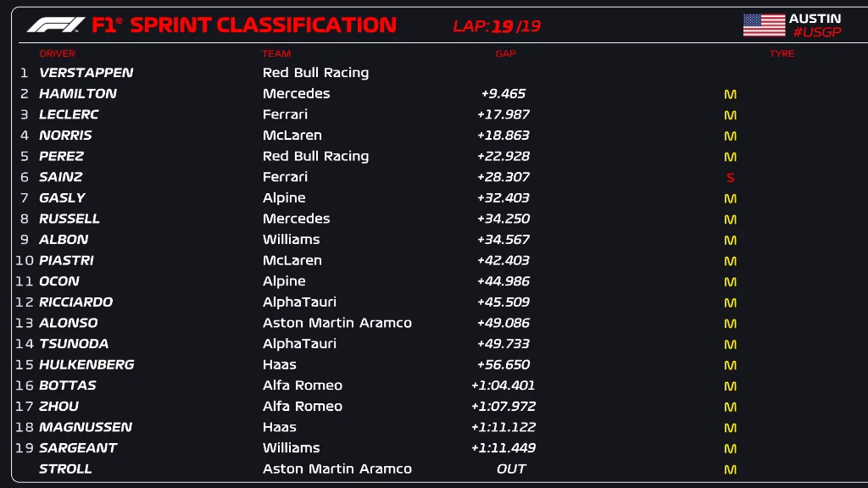Click the United States flag icon

click(764, 25)
